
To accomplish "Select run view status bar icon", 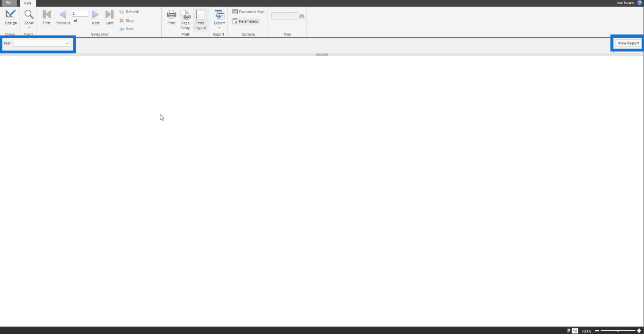I will (575, 331).
